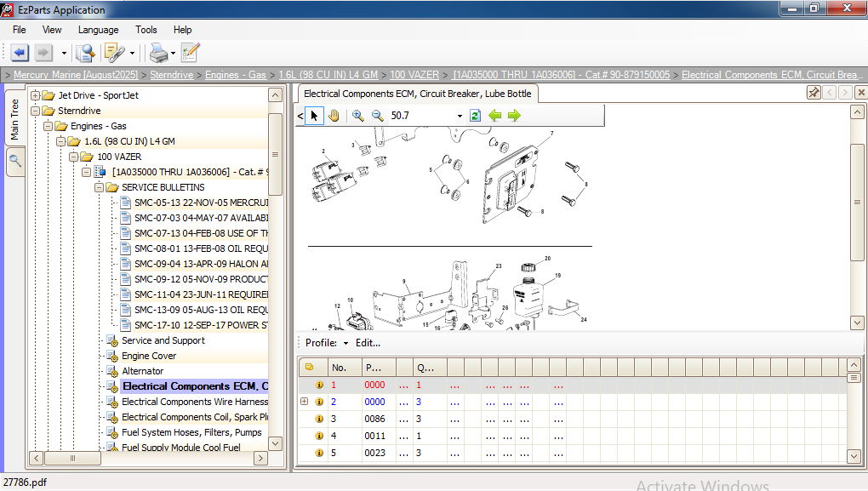The image size is (868, 491).
Task: Follow the Mercury Marine [August2025] breadcrumb link
Action: coord(76,75)
